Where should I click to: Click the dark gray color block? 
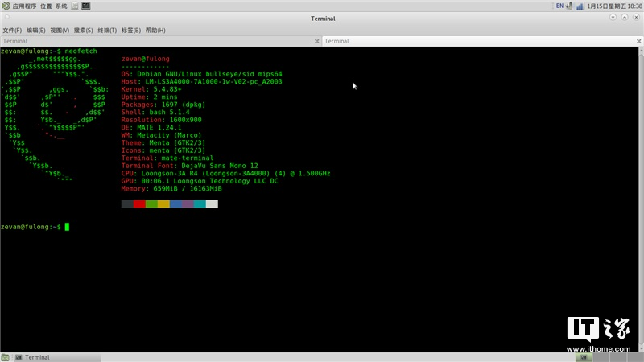[x=127, y=204]
